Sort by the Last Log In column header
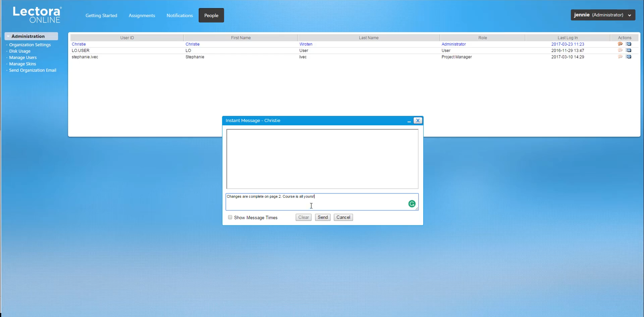Viewport: 644px width, 317px height. (568, 38)
